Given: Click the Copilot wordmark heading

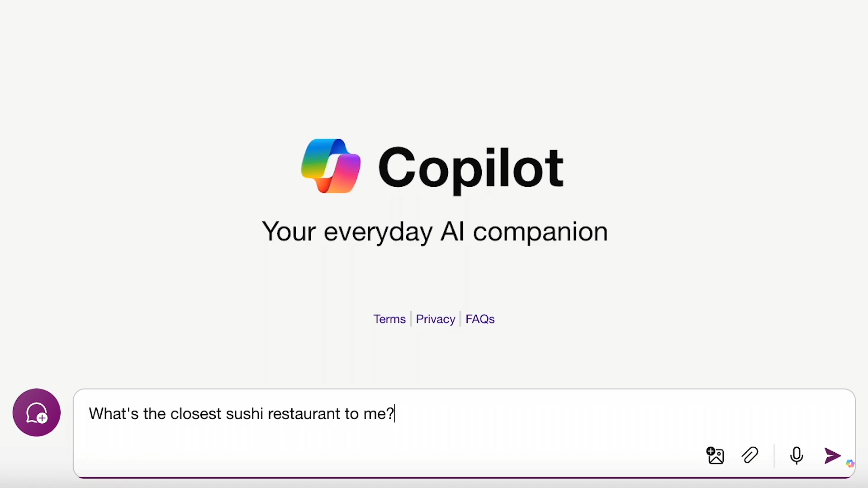Looking at the screenshot, I should [470, 168].
